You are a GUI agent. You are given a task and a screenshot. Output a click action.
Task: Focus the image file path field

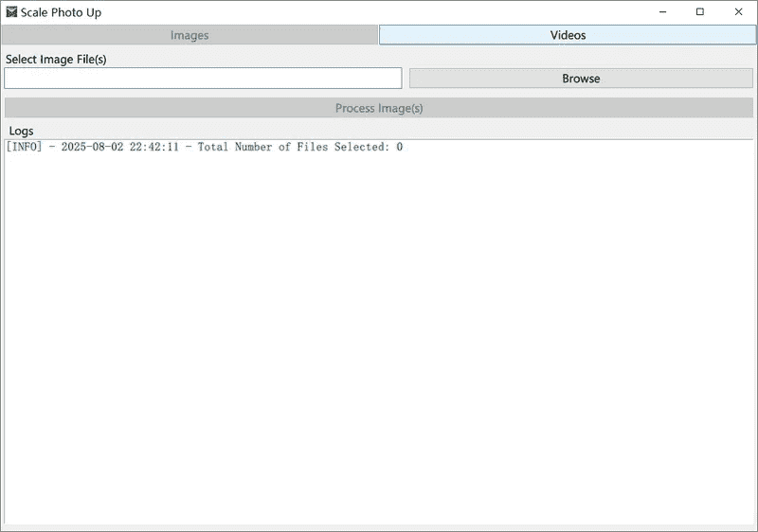[203, 79]
